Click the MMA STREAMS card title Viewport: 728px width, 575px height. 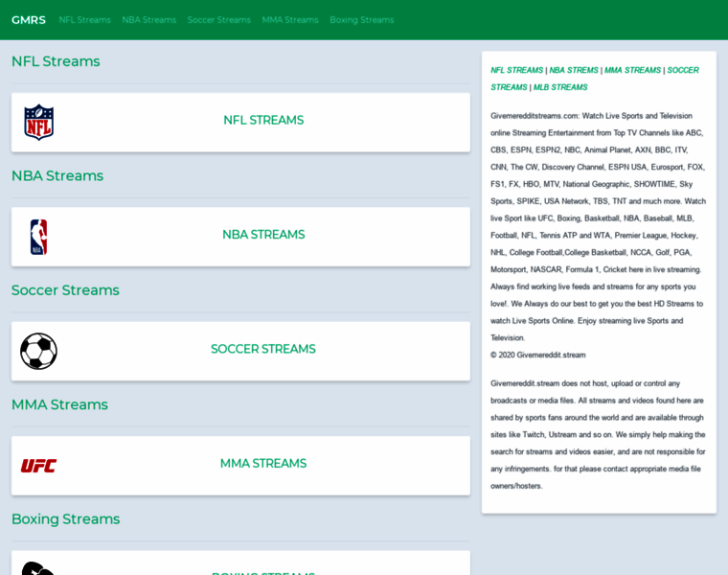coord(263,464)
